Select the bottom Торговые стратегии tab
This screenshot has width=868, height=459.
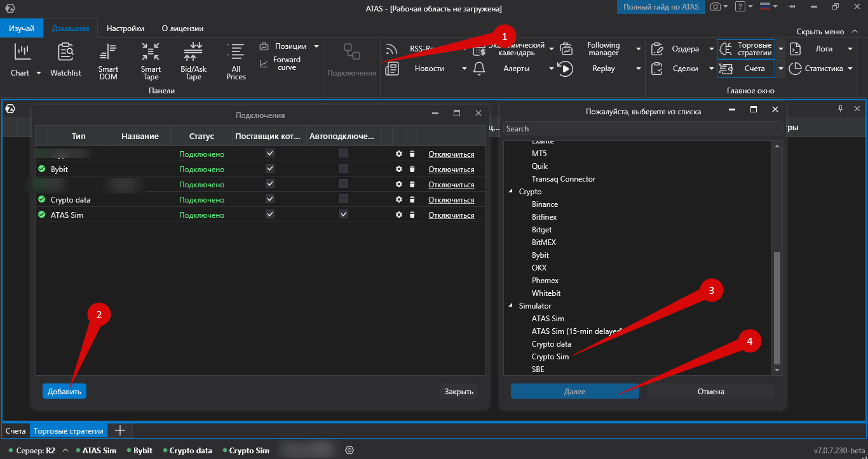coord(68,431)
